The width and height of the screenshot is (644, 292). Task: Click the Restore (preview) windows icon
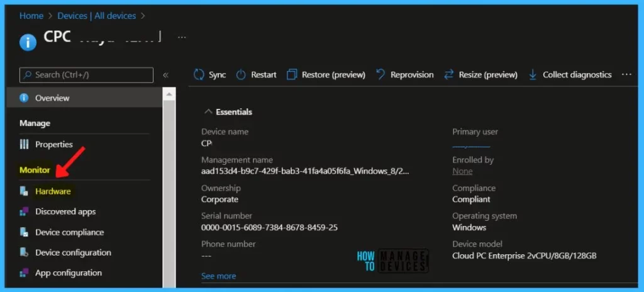[292, 75]
